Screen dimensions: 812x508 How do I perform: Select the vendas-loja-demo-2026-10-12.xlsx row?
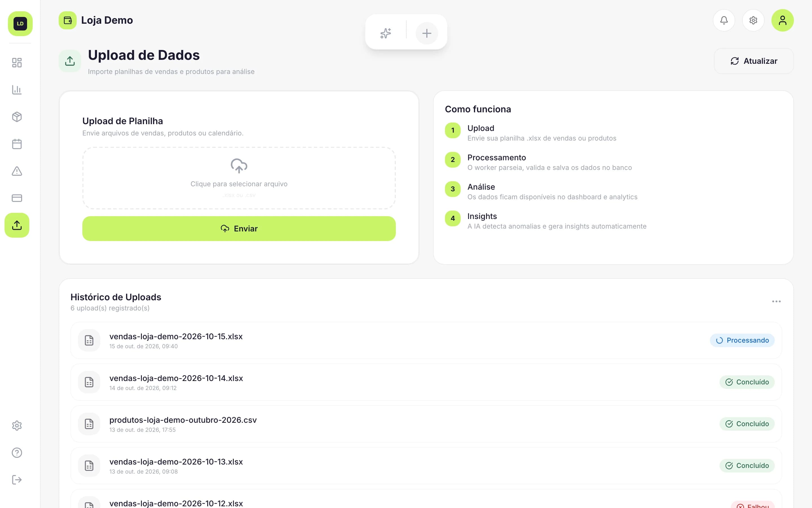pos(426,499)
